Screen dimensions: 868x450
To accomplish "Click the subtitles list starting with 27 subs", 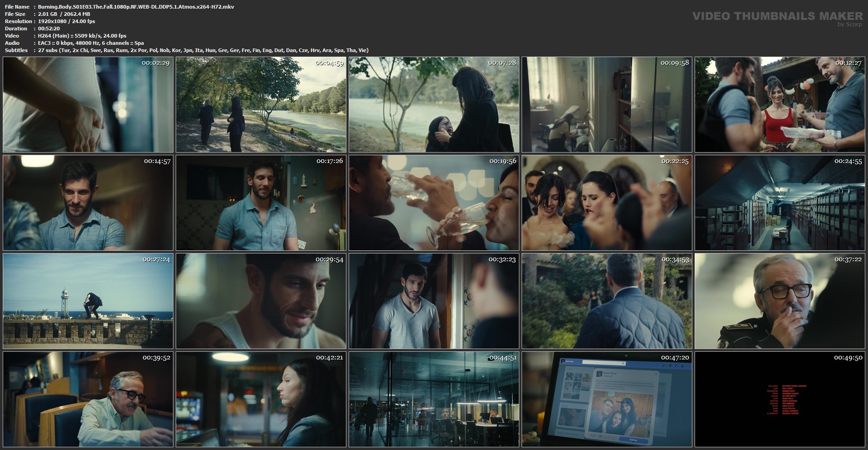I will click(x=203, y=50).
